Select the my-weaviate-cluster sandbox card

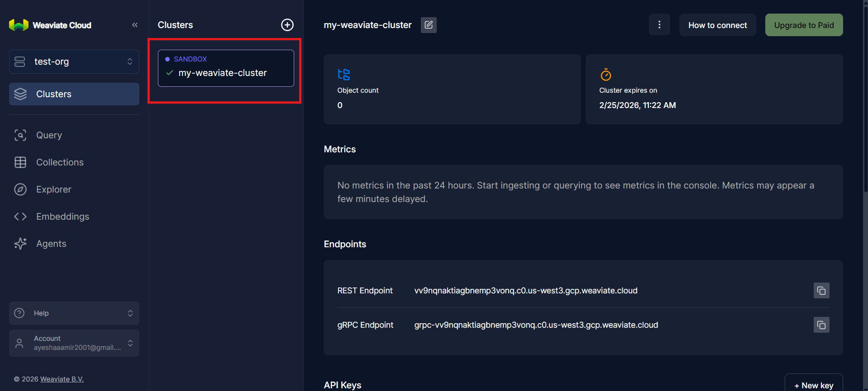pos(226,68)
